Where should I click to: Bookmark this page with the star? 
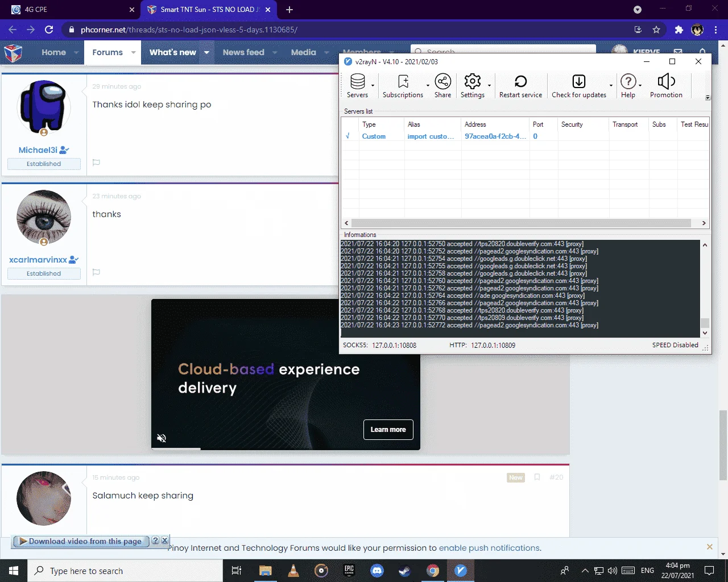tap(656, 30)
